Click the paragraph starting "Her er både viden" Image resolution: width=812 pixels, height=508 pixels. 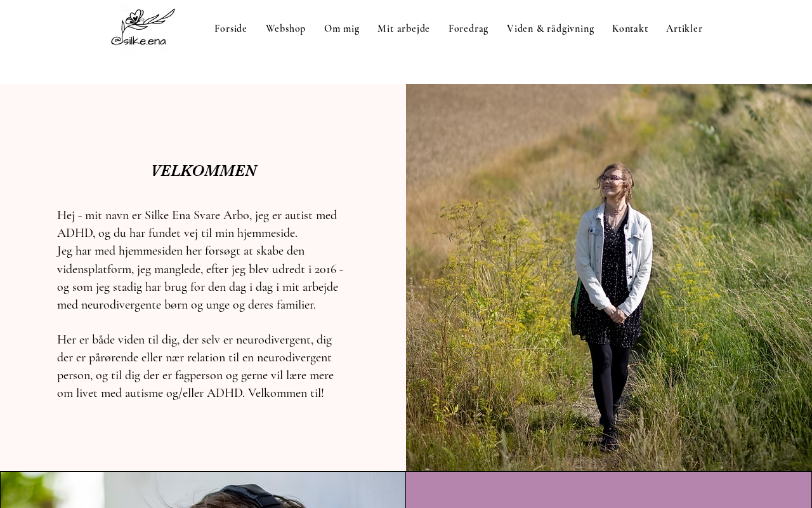pyautogui.click(x=195, y=366)
